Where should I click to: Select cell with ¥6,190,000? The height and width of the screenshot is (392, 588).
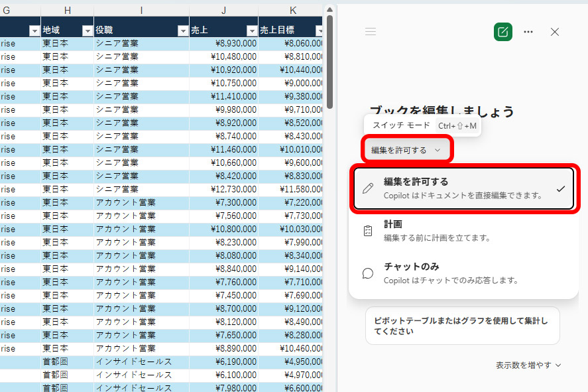point(224,362)
